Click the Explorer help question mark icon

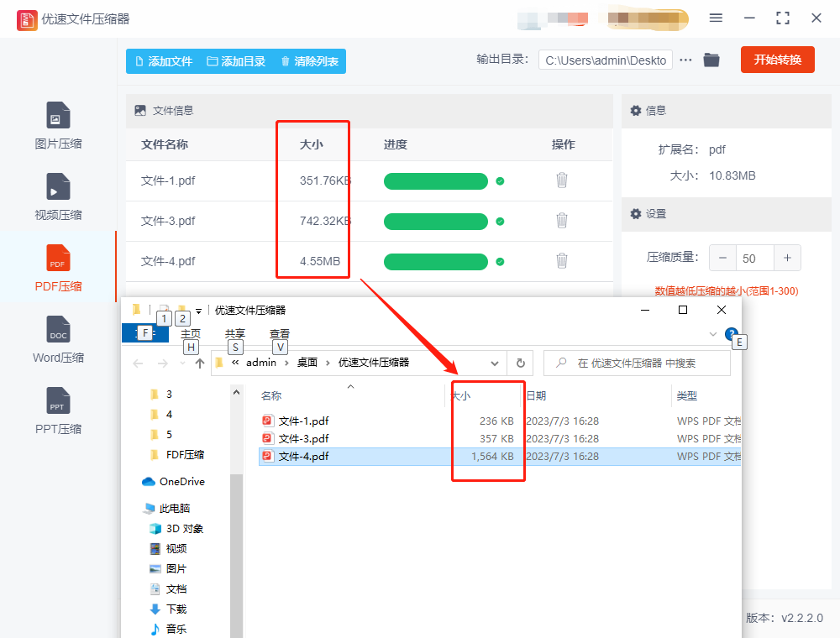pos(731,333)
